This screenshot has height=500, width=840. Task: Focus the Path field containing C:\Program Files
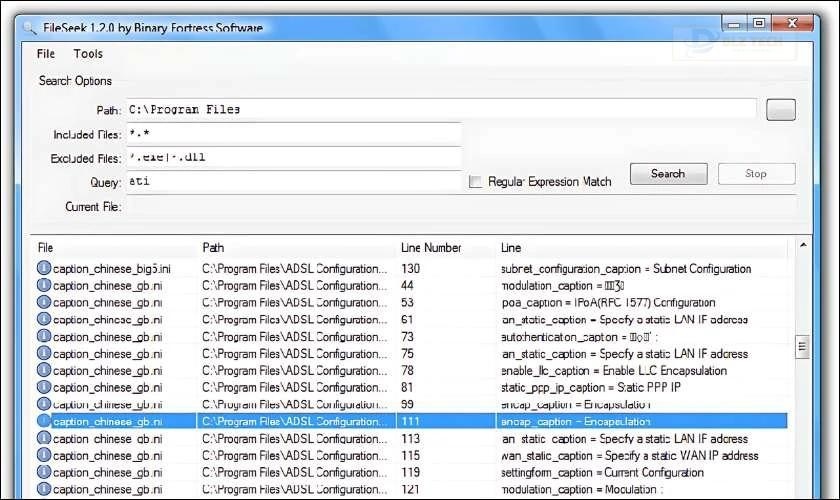tap(441, 109)
